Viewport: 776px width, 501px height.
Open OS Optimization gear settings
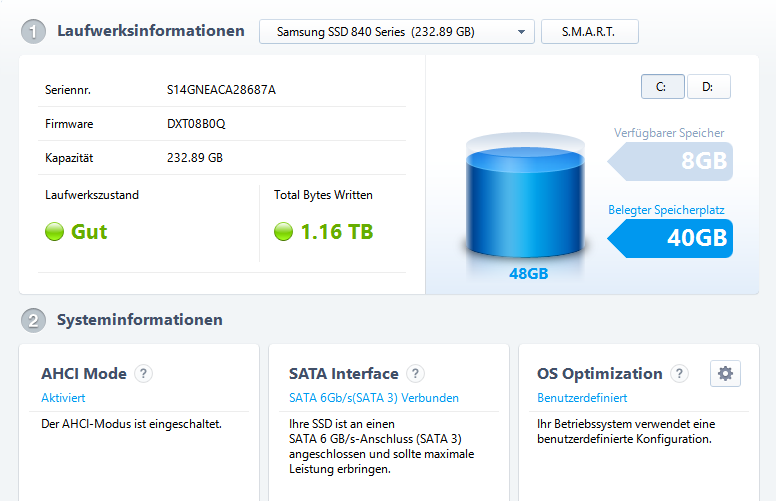click(x=725, y=374)
